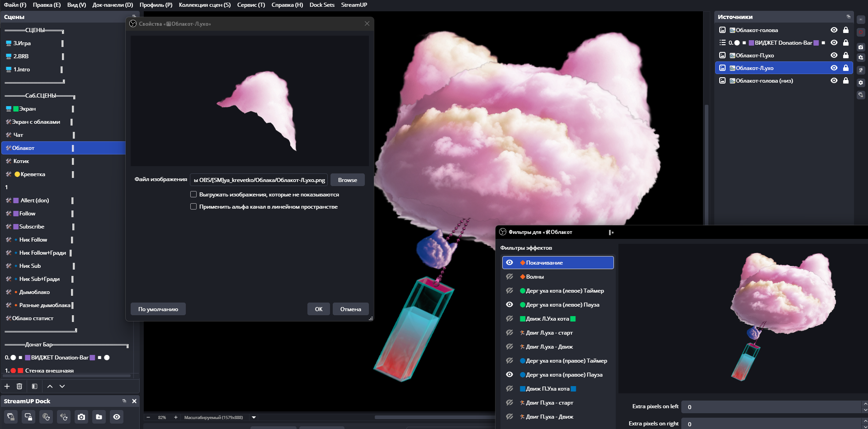Image resolution: width=868 pixels, height=429 pixels.
Task: Move scene up with chevron arrow
Action: tap(50, 386)
